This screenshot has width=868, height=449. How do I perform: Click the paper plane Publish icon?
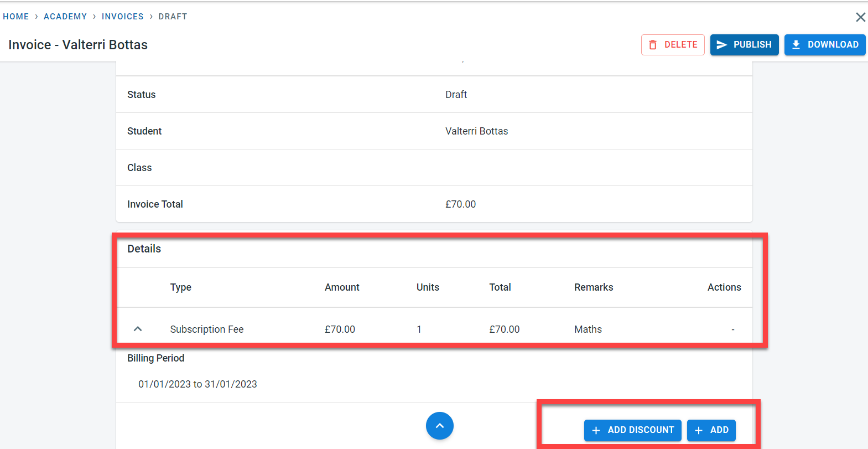click(721, 45)
